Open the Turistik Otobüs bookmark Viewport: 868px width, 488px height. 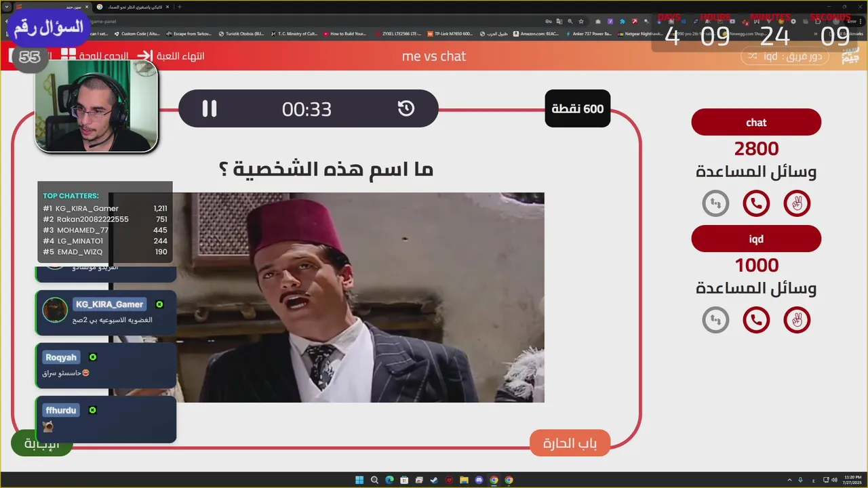241,33
